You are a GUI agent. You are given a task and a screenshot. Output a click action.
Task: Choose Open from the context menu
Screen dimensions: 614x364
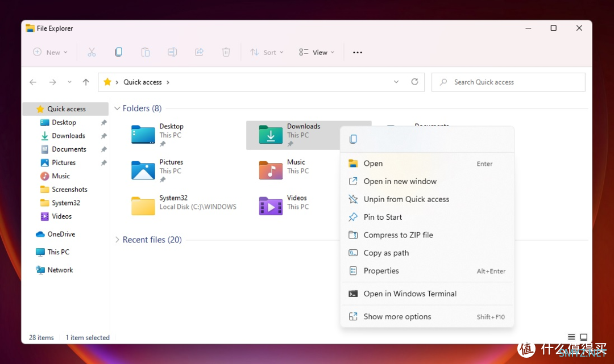tap(427, 164)
